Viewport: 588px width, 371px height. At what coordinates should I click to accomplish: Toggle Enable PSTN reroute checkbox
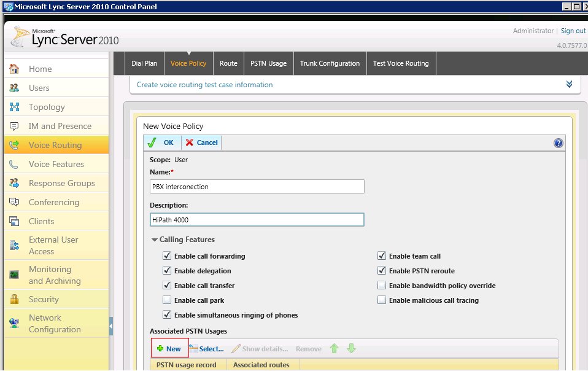[382, 270]
